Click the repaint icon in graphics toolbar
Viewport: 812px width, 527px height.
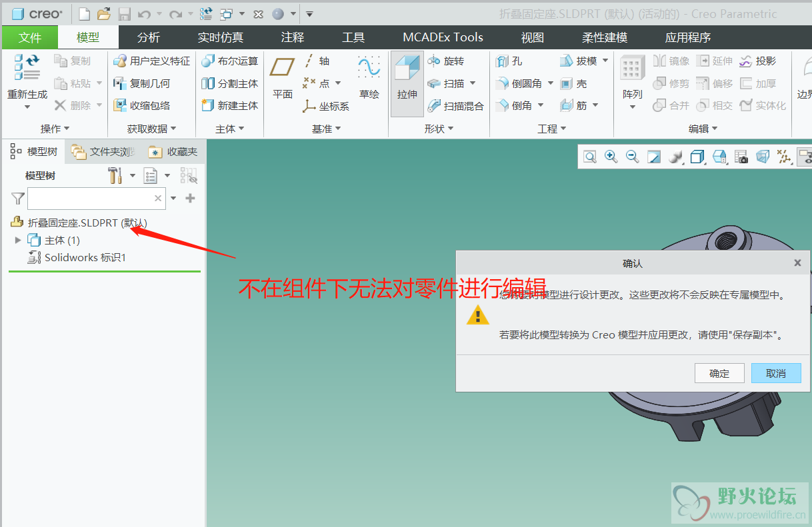[654, 157]
